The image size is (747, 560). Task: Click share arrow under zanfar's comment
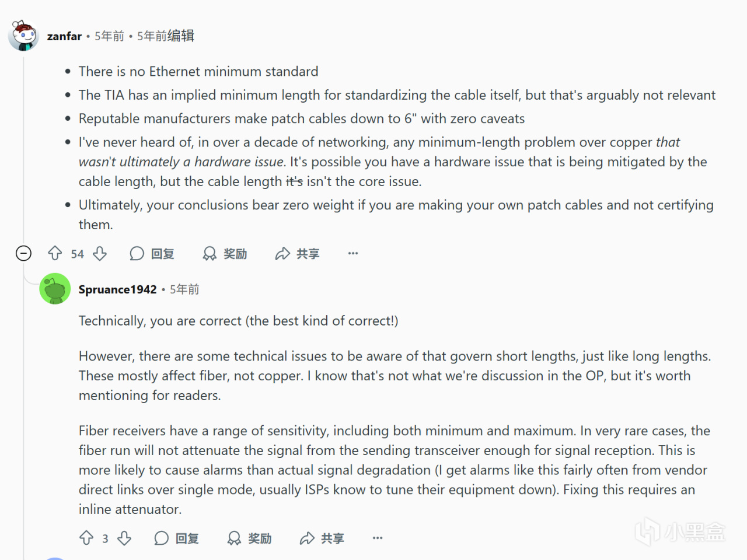[x=282, y=253]
